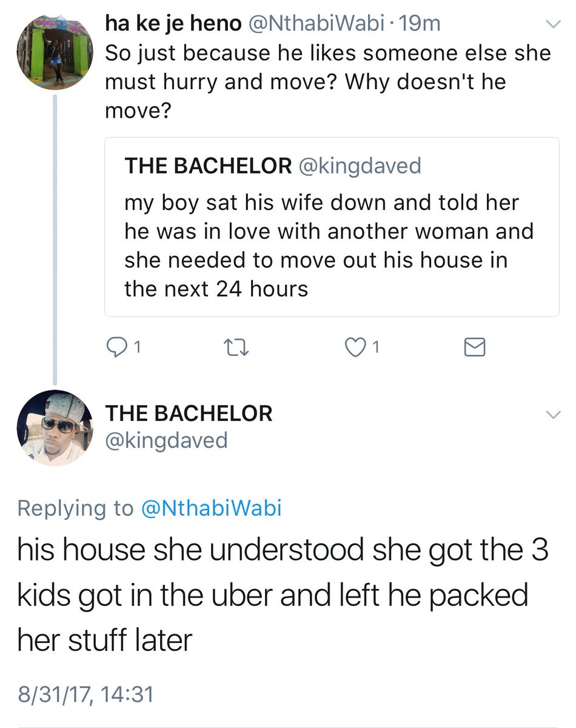Open the @NthabiWabi mention in Replying to
The image size is (576, 728).
(x=211, y=508)
